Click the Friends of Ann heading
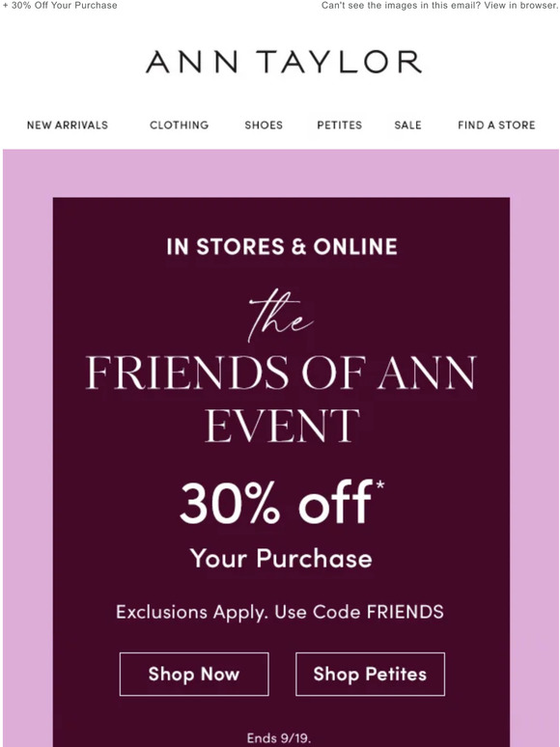560x747 pixels. 281,373
